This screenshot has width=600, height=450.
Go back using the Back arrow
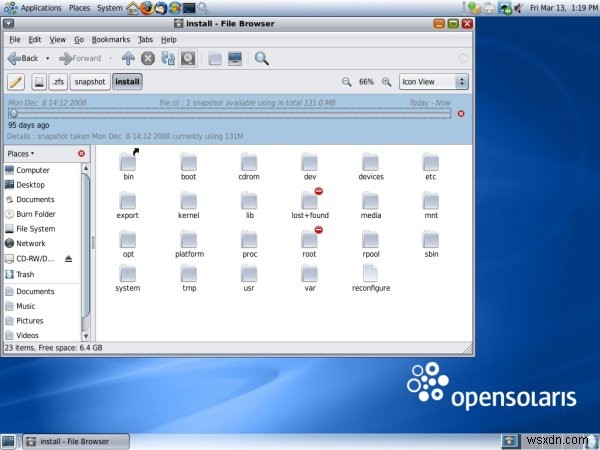click(x=23, y=59)
